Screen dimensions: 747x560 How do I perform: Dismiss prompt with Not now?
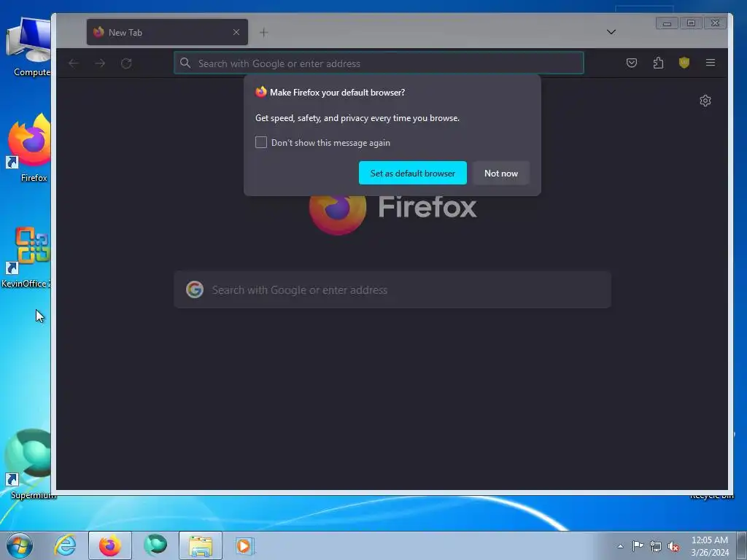(x=501, y=174)
